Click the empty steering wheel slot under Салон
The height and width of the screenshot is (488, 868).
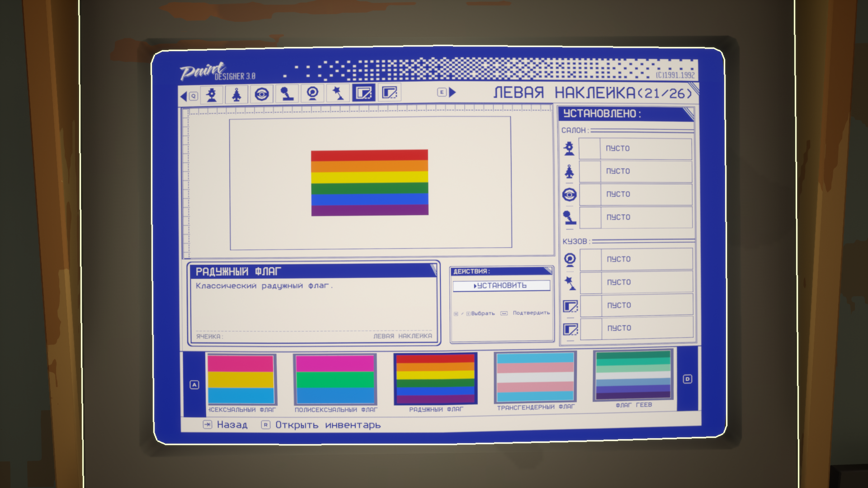[x=635, y=194]
